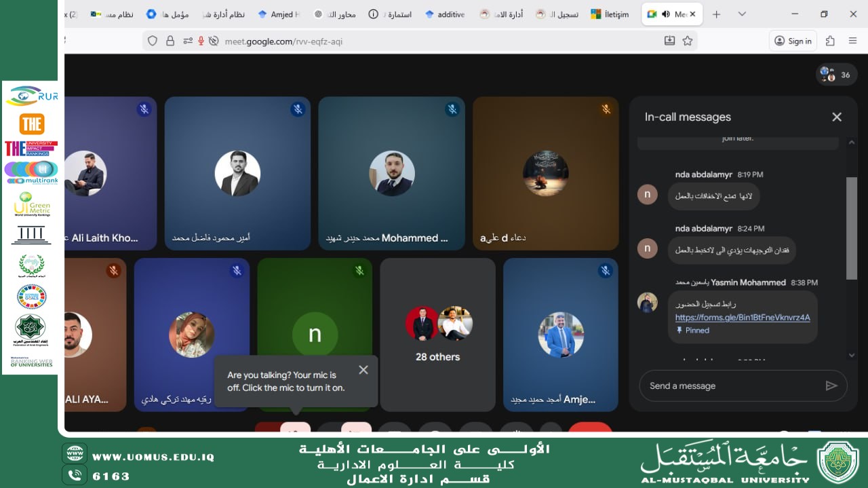868x488 pixels.
Task: Close the In-call messages panel
Action: [x=837, y=117]
